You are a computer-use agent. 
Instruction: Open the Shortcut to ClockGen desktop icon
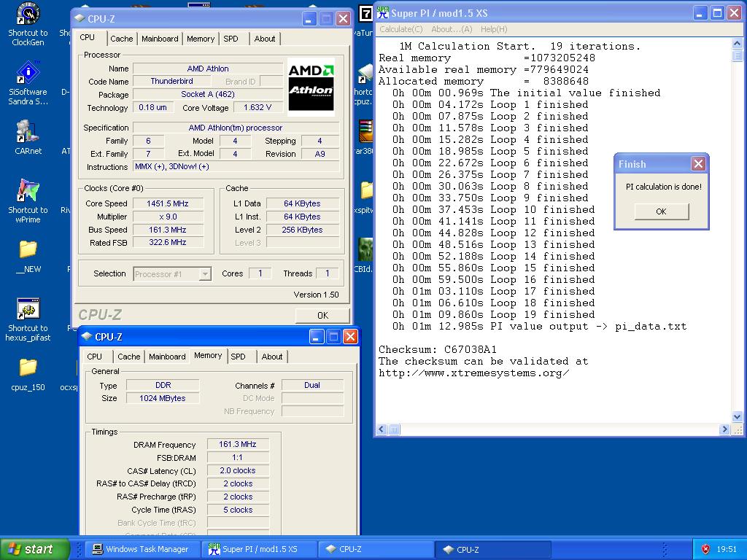[28, 24]
